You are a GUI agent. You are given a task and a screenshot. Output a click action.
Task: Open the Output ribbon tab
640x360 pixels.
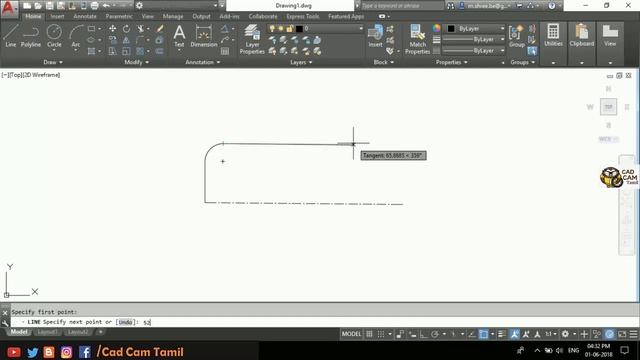201,16
